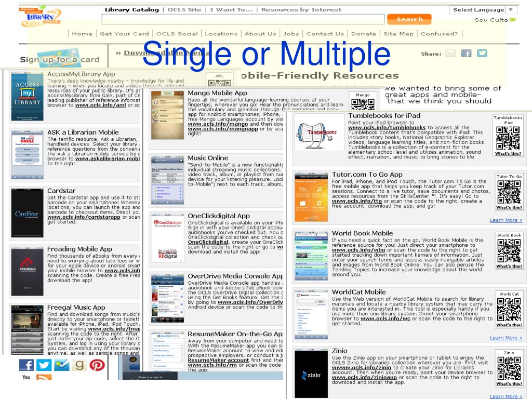
Task: Open the Pinterest social icon
Action: coord(97,365)
